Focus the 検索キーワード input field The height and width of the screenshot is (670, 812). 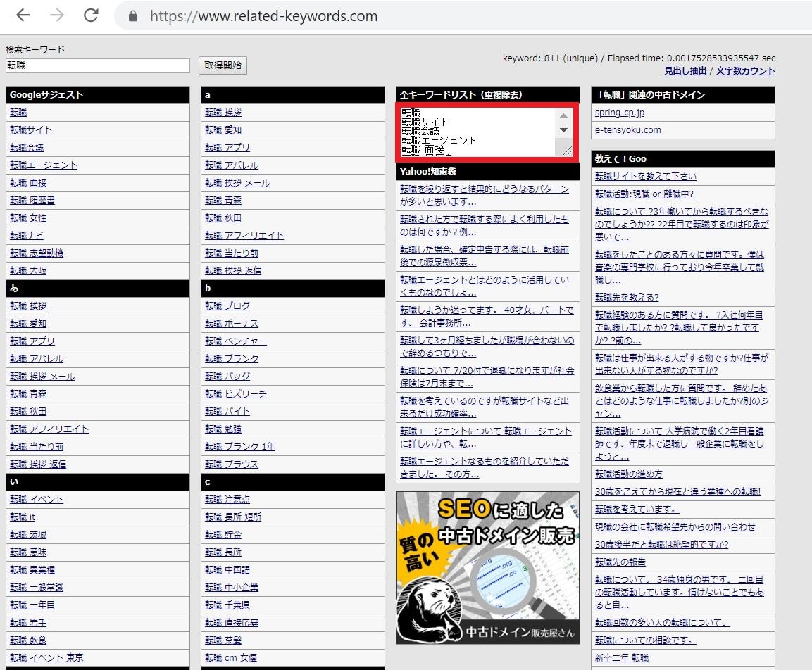[x=98, y=65]
